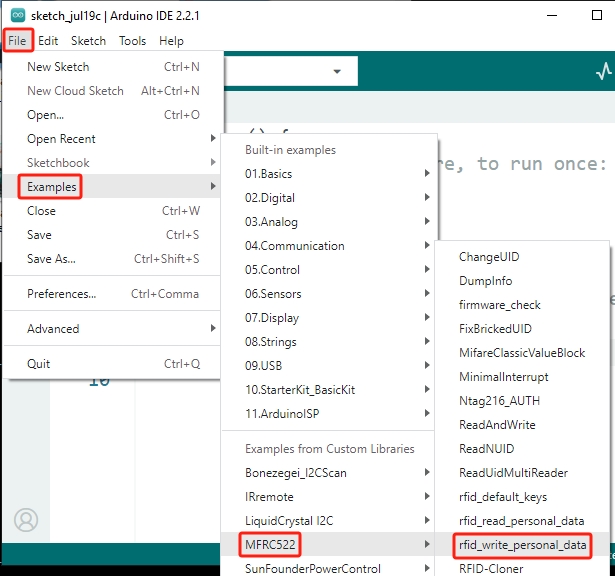Open the Help menu
This screenshot has height=576, width=615.
pos(171,41)
